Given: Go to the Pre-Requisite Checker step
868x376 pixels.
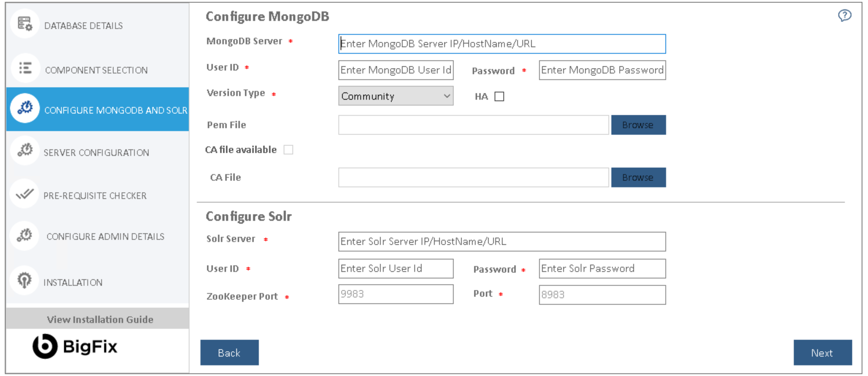Looking at the screenshot, I should pos(95,196).
